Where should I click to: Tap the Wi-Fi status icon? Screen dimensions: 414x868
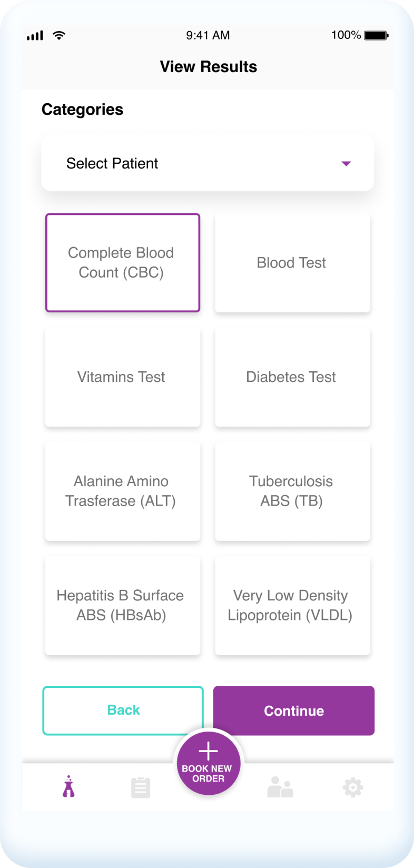59,35
